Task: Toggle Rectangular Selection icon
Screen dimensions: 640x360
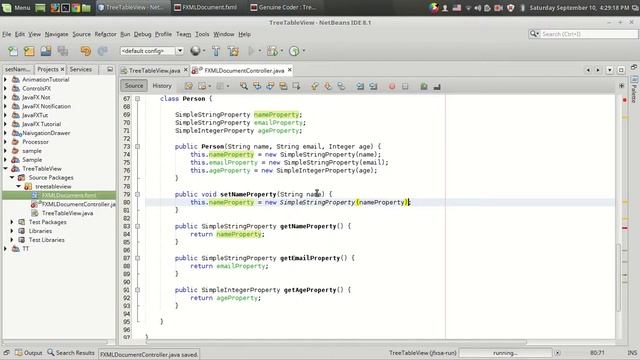Action: (x=296, y=86)
